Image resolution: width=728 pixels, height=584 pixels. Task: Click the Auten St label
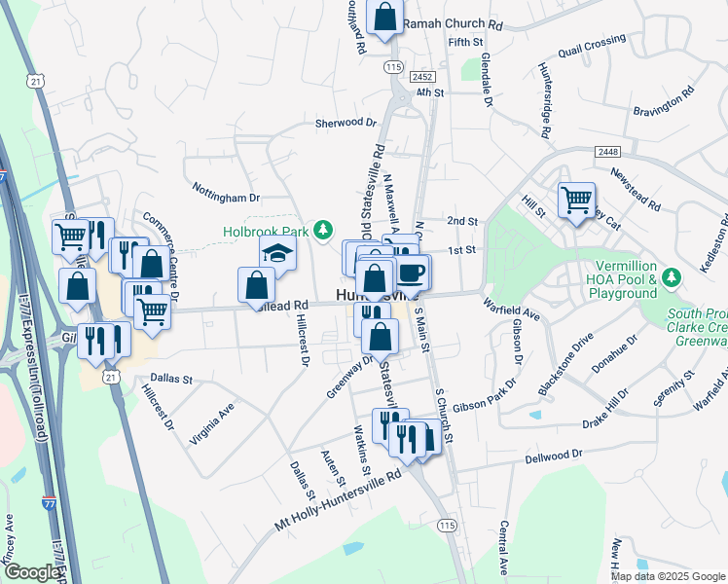pos(334,469)
